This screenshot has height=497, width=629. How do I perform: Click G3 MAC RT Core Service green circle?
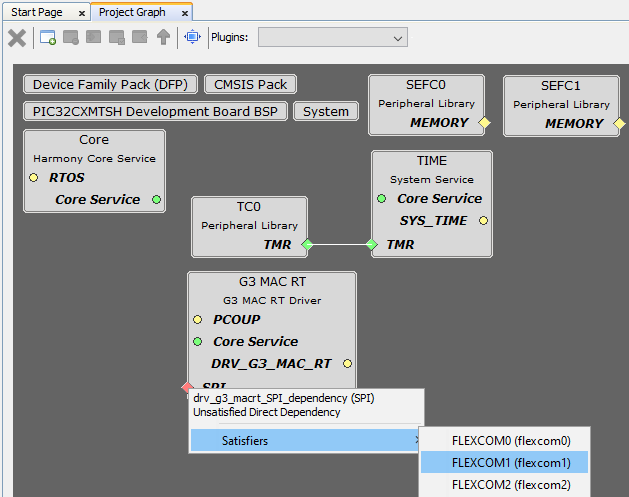197,342
